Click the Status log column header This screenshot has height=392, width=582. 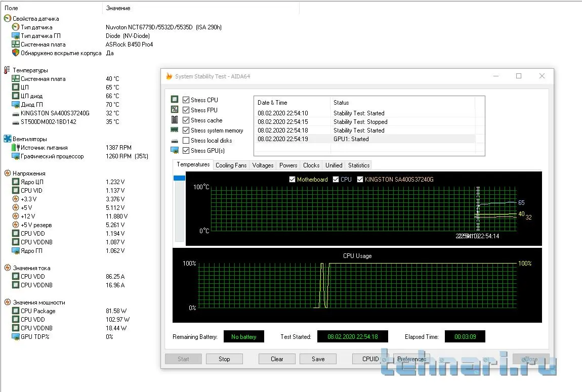(403, 102)
